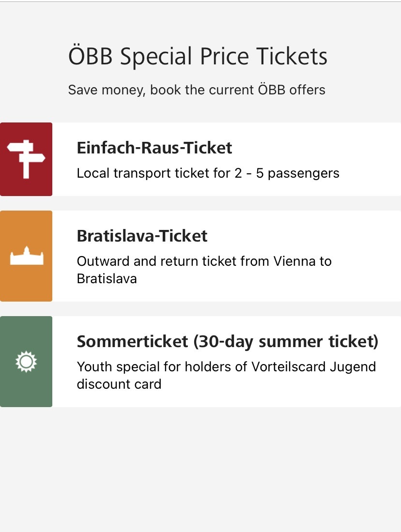Tap blank white area right of Einfach-Raus-Ticket title
The width and height of the screenshot is (401, 532).
pos(315,148)
